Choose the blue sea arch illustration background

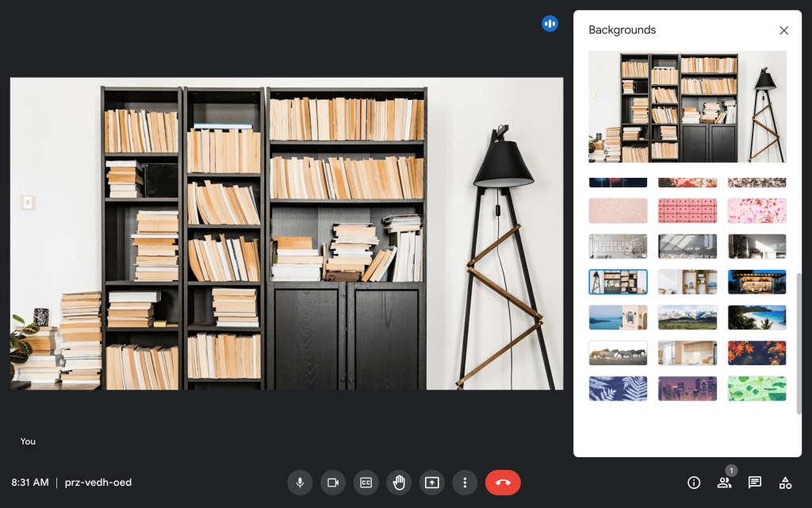[x=618, y=317]
